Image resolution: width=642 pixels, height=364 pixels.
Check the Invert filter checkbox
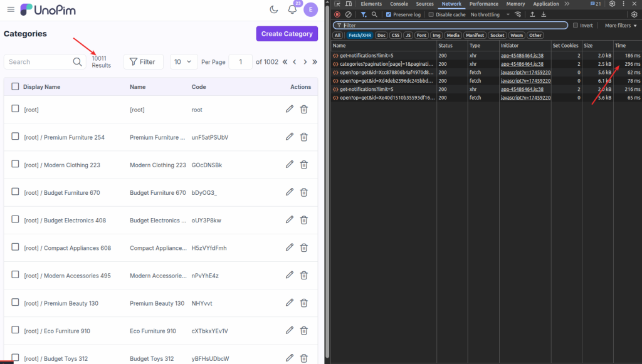pyautogui.click(x=576, y=25)
